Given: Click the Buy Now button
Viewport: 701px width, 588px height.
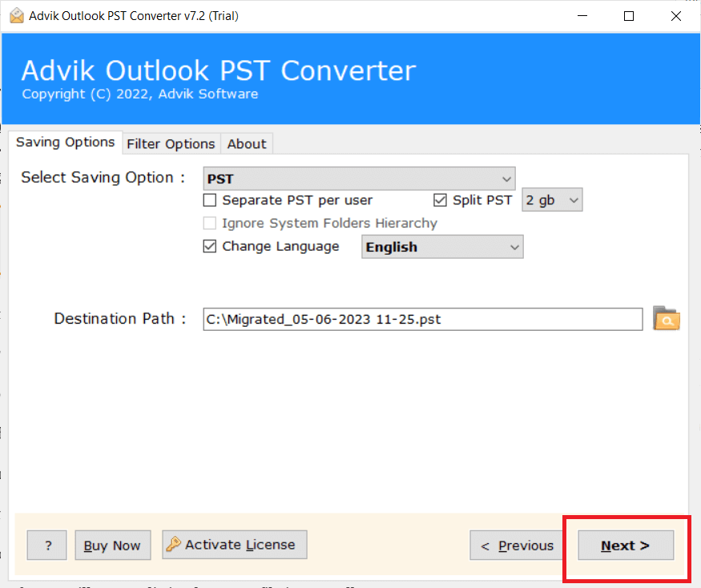Looking at the screenshot, I should [113, 546].
